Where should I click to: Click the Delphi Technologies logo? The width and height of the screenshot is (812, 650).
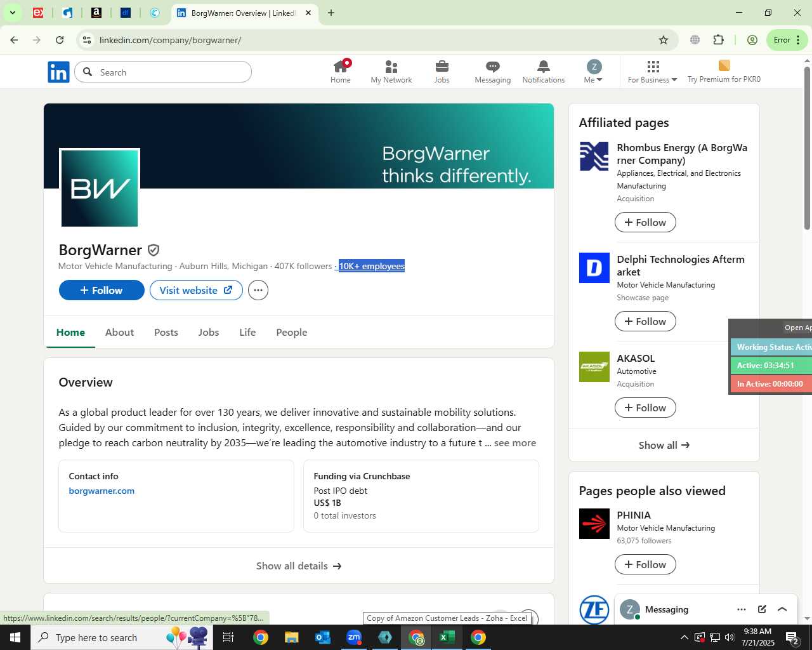point(594,268)
